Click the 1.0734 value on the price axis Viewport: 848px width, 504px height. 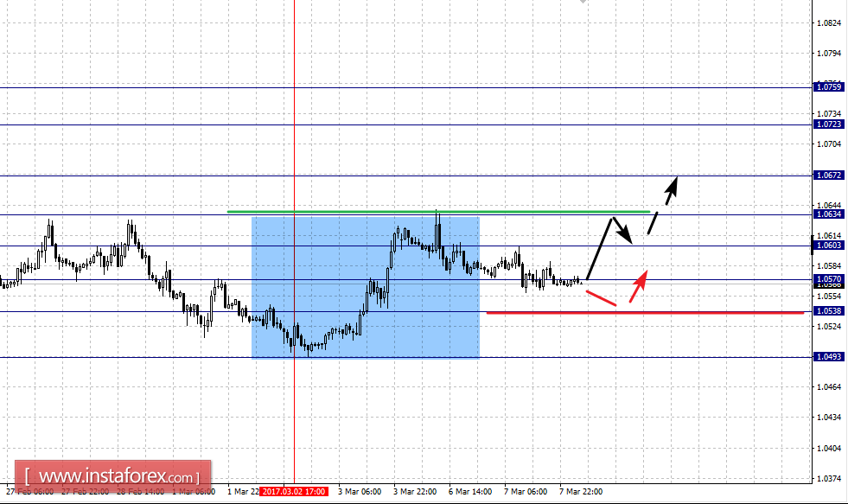pyautogui.click(x=829, y=113)
